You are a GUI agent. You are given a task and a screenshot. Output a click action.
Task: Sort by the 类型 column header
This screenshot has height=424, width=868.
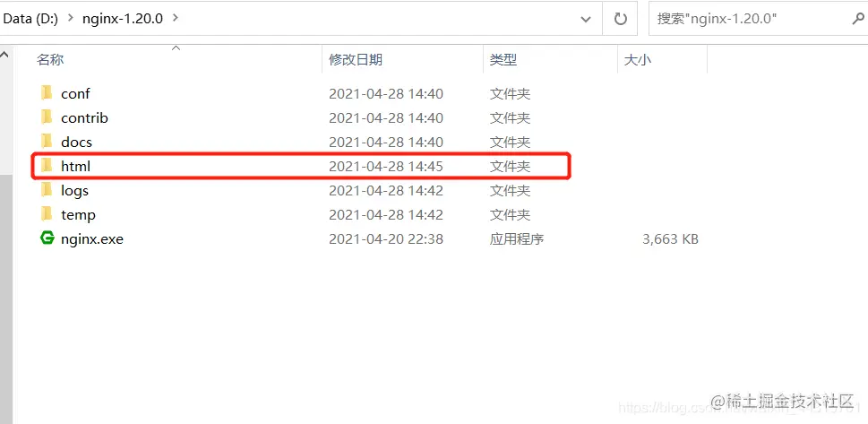pos(503,60)
